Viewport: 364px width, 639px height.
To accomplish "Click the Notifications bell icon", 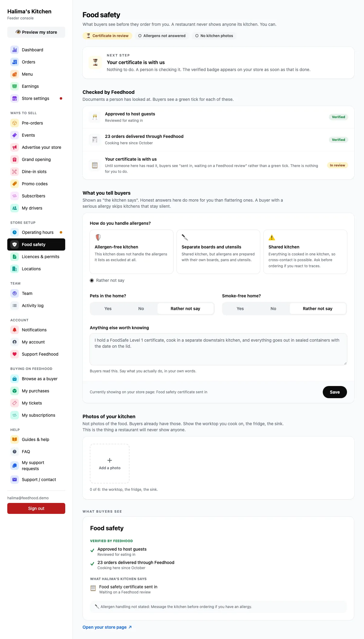I will (15, 330).
